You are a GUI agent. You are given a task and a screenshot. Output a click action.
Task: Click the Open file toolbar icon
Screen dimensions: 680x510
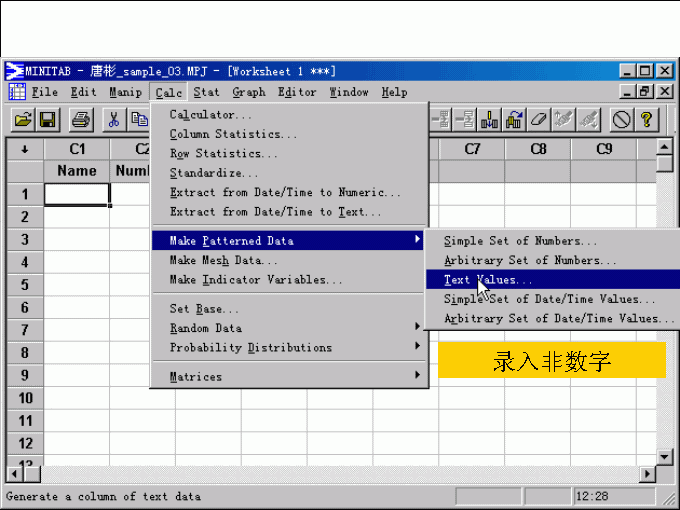[x=22, y=120]
